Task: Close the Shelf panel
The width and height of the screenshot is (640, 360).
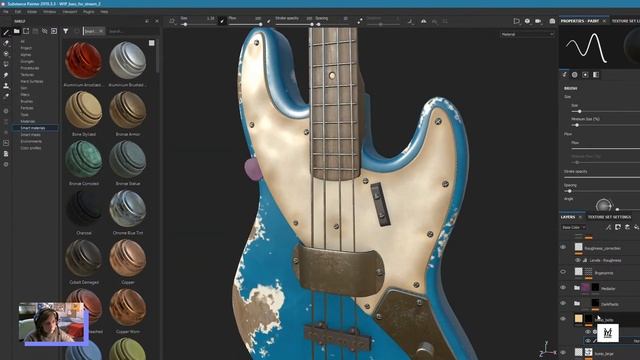Action: point(157,21)
